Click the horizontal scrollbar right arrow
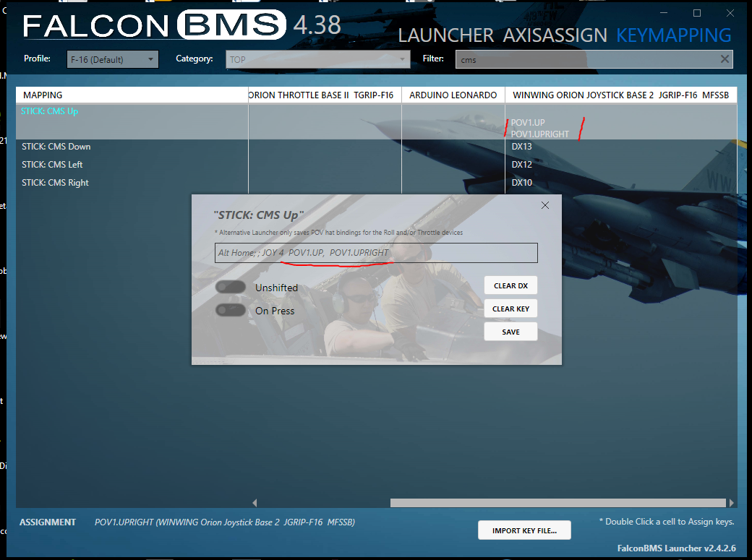The image size is (752, 560). pos(731,502)
